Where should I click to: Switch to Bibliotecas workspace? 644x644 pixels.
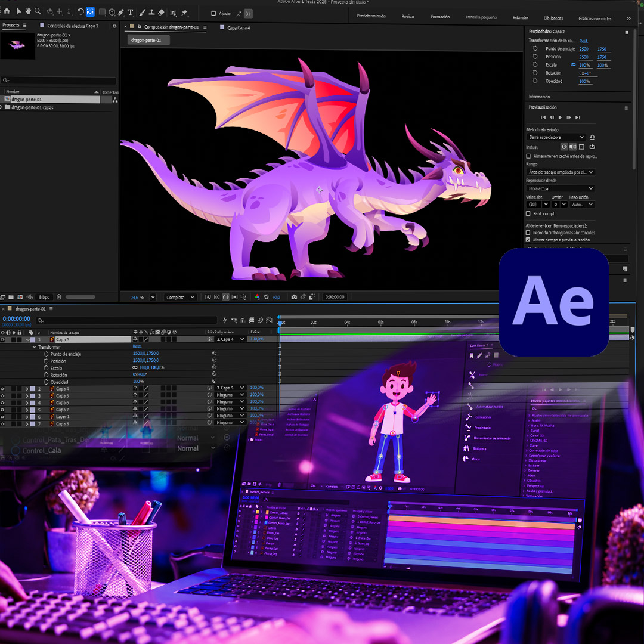[553, 18]
